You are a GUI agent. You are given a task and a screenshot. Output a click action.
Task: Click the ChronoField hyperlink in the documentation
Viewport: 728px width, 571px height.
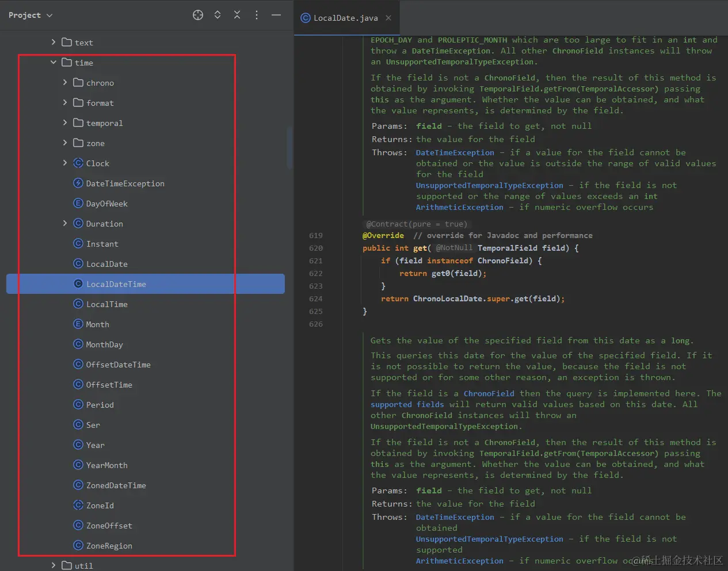tap(489, 393)
